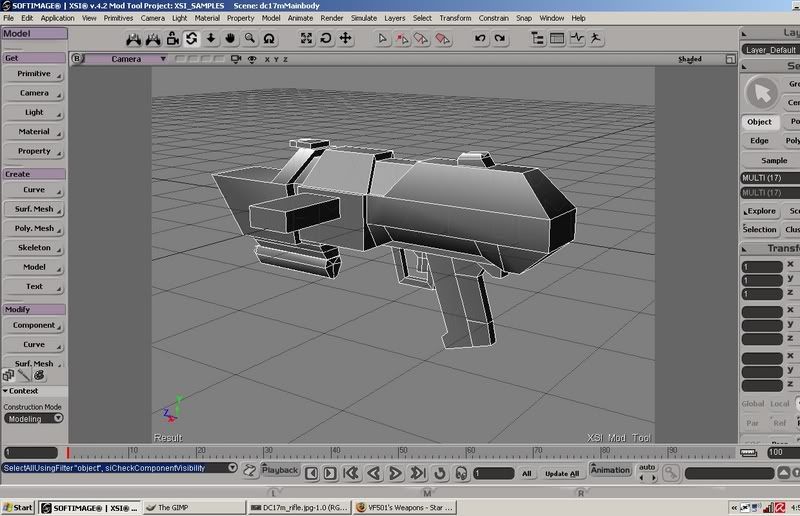Viewport: 800px width, 516px height.
Task: Click the red playhead at frame 1
Action: pos(68,453)
